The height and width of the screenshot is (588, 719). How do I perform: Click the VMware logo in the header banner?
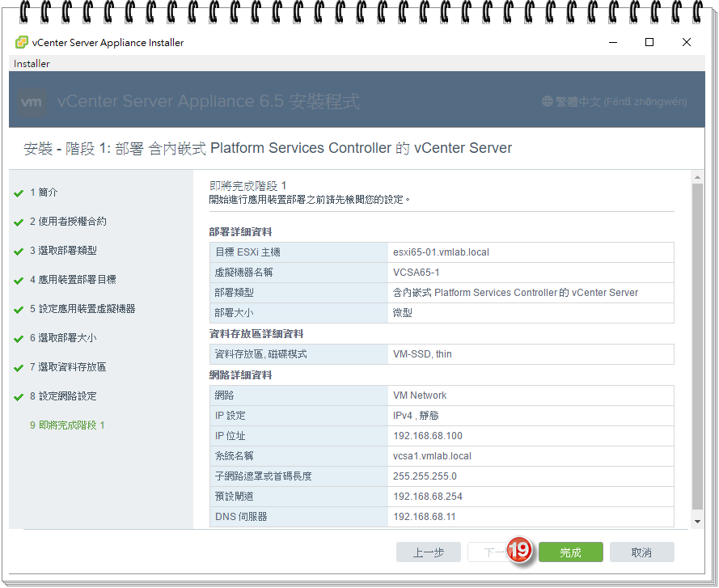31,101
